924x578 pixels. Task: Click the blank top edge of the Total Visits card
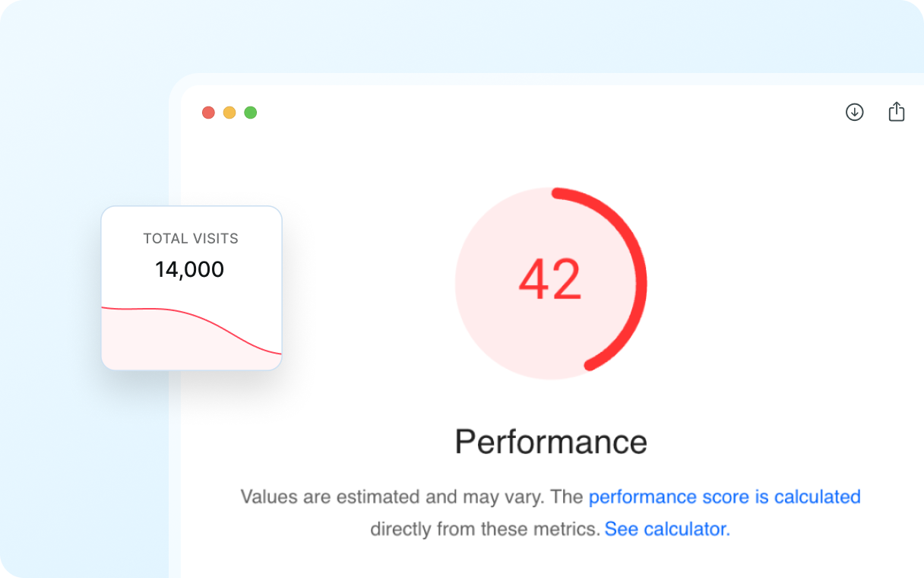tap(191, 217)
